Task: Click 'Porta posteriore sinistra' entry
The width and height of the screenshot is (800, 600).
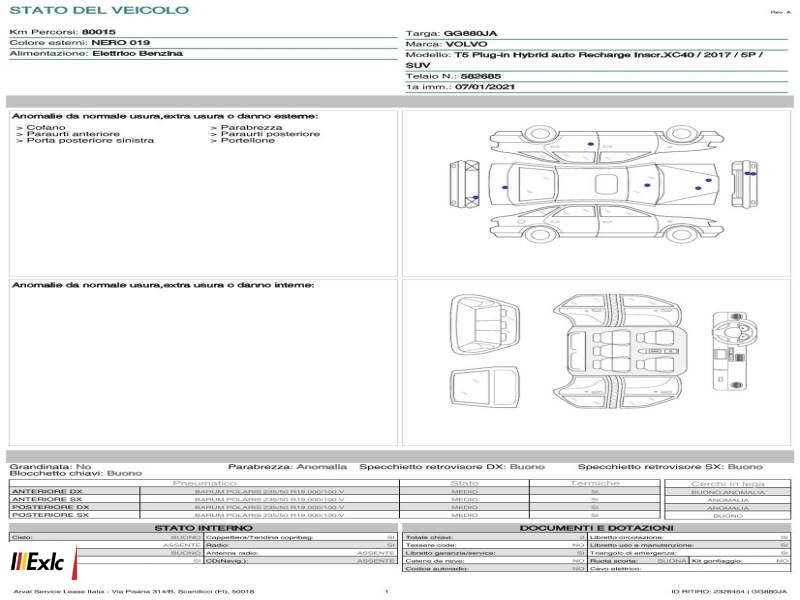Action: click(85, 140)
